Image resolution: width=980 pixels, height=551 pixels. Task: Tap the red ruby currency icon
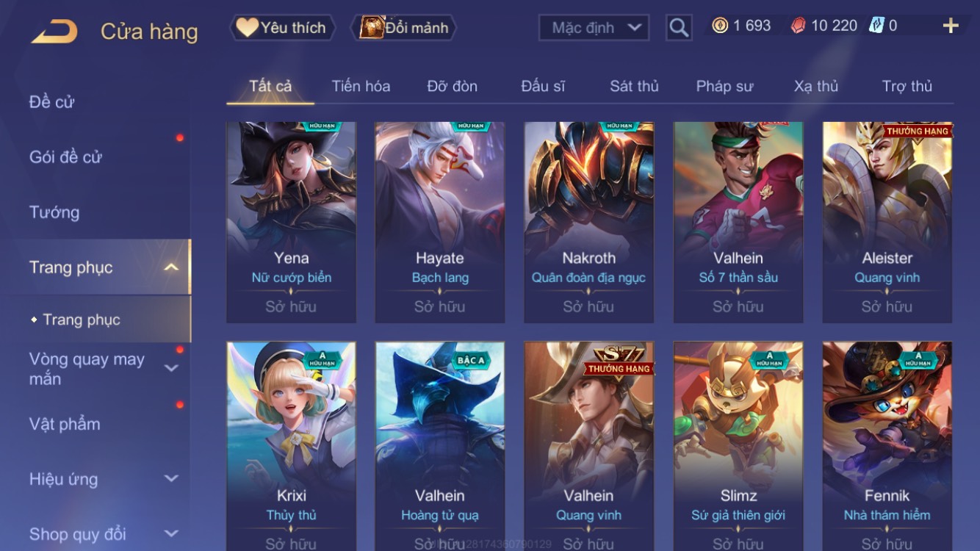(x=798, y=26)
